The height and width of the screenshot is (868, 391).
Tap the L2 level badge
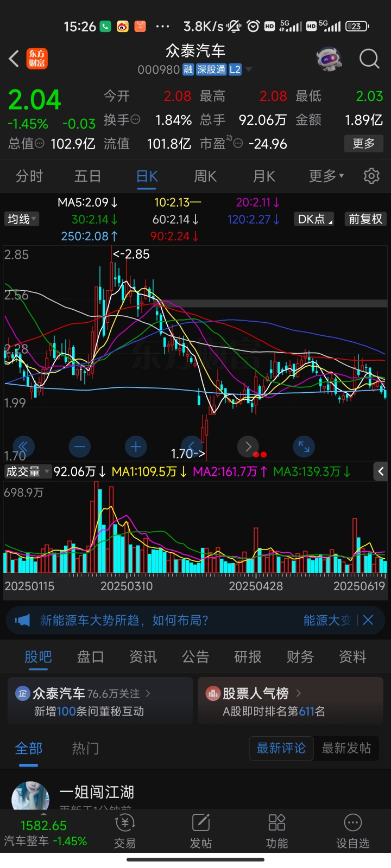(235, 69)
